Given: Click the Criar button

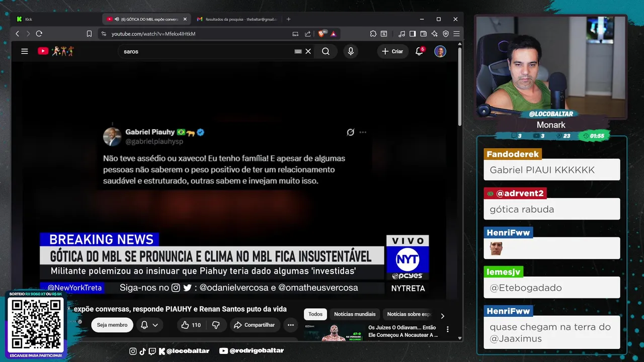Looking at the screenshot, I should [x=392, y=51].
